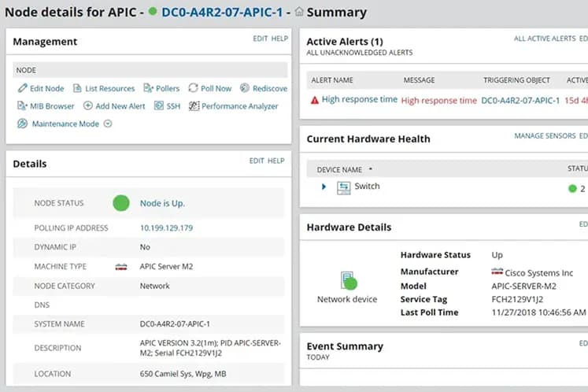The width and height of the screenshot is (588, 392).
Task: Launch the SSH link
Action: pos(173,106)
